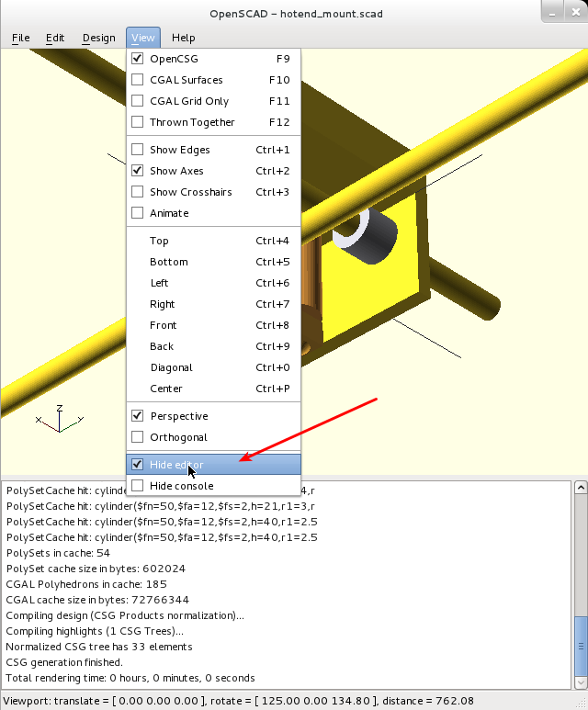This screenshot has width=588, height=710.
Task: Enable Show Crosshairs option
Action: 213,192
